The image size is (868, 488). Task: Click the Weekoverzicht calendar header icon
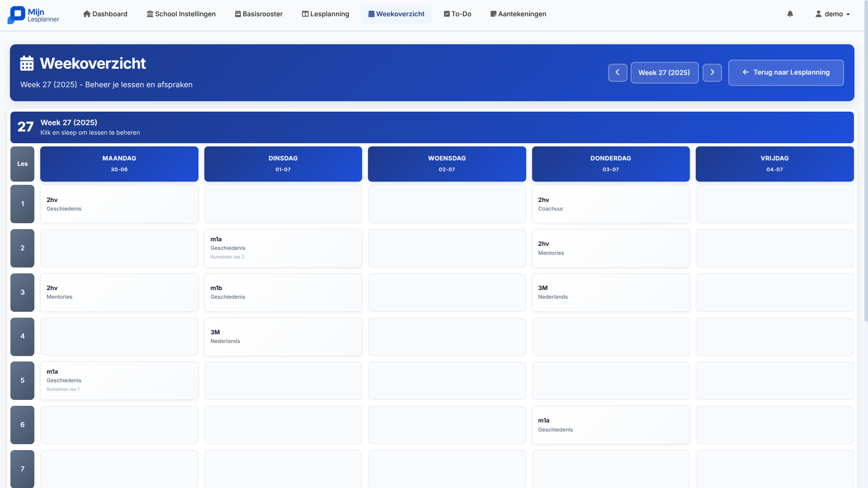coord(27,63)
